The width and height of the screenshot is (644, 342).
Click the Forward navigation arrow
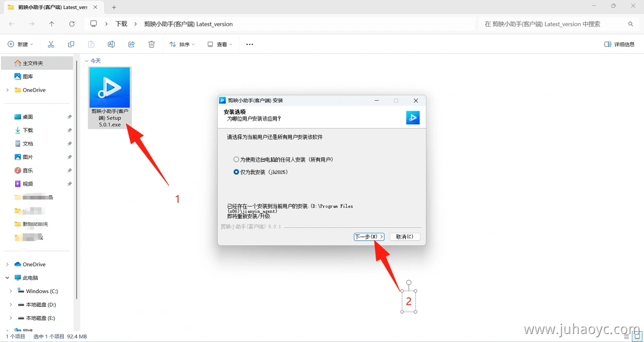pos(32,24)
